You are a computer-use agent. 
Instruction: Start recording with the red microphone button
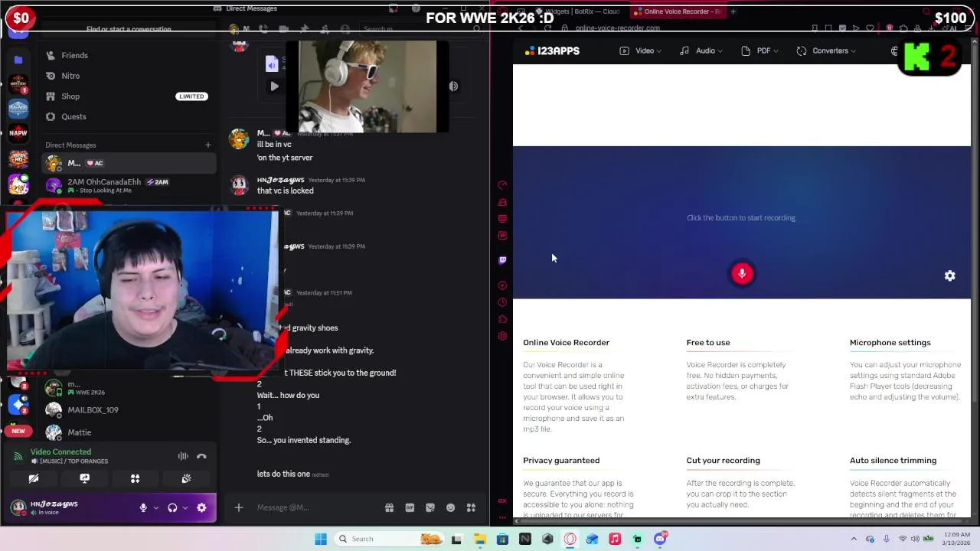point(741,274)
